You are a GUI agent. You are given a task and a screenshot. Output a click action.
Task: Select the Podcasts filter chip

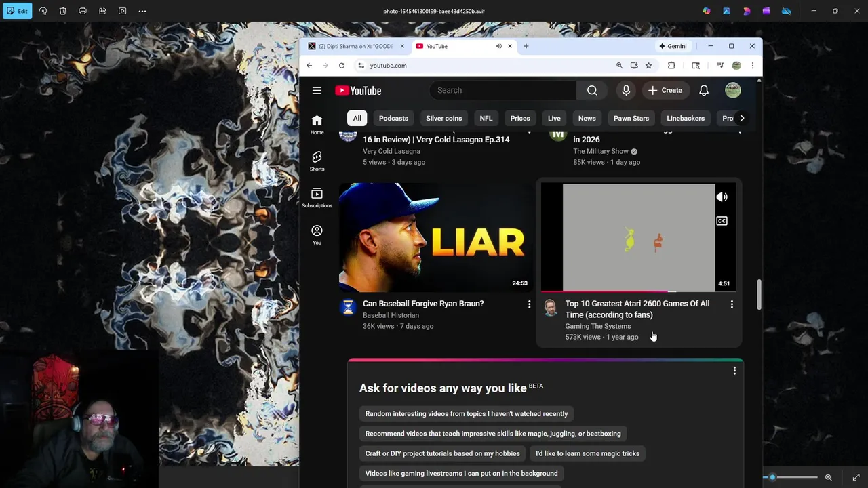[x=393, y=118]
